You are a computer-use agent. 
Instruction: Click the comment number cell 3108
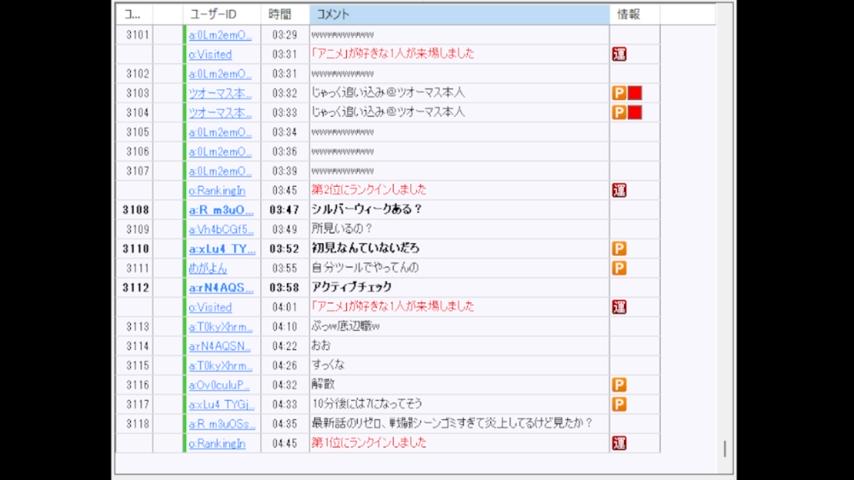click(136, 210)
